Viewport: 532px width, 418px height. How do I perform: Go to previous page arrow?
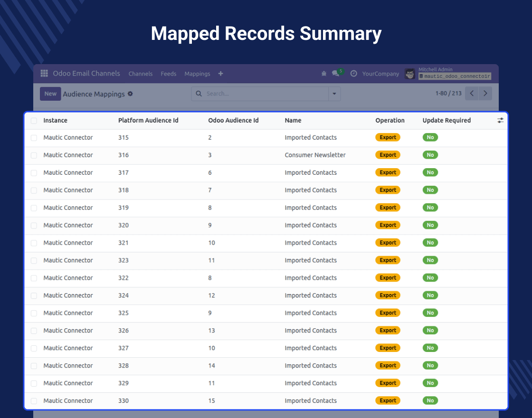click(472, 93)
